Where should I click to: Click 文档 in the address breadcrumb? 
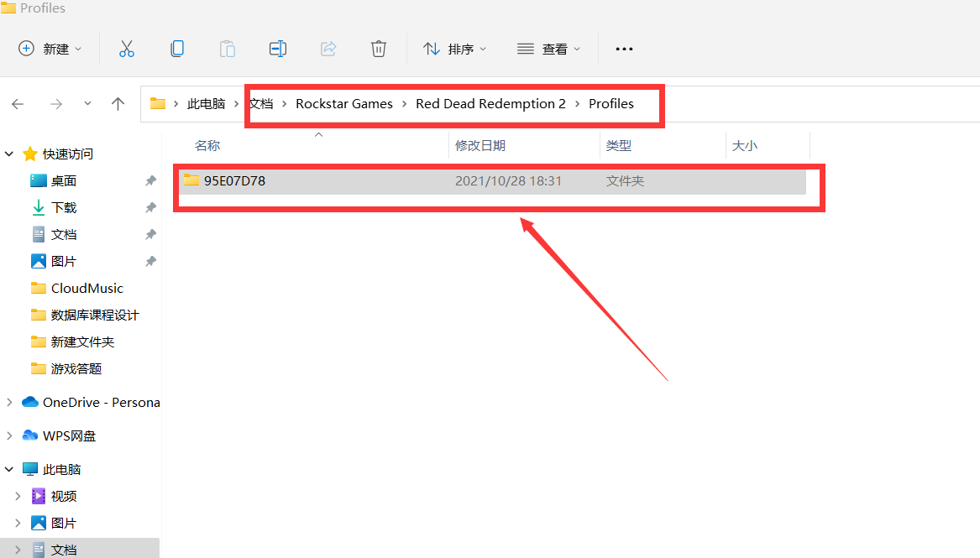[x=262, y=103]
